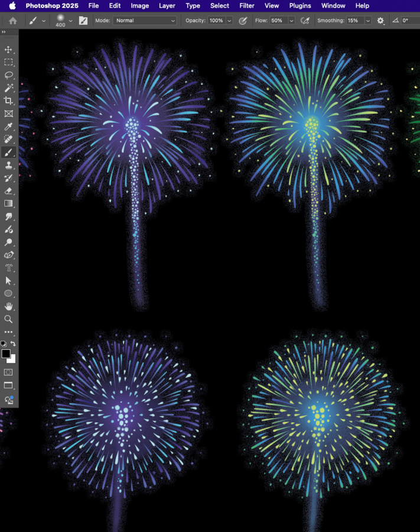Open the Flow percentage dropdown arrow
The height and width of the screenshot is (532, 420).
[x=291, y=21]
